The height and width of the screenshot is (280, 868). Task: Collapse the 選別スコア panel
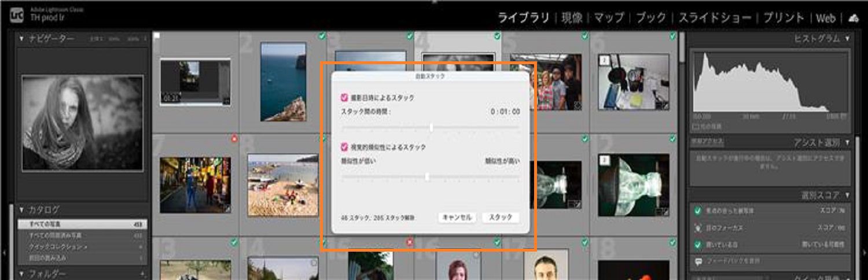[x=847, y=195]
